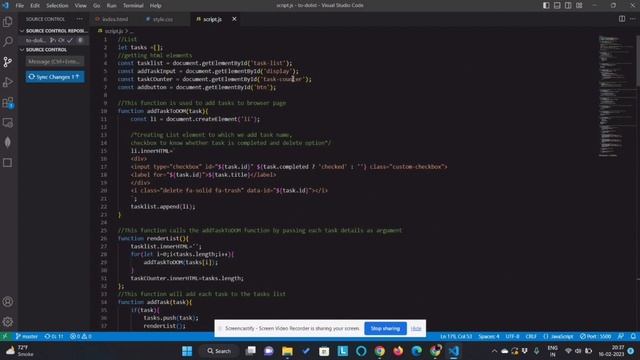Screen dimensions: 640x360
Task: Open the File menu
Action: point(20,5)
